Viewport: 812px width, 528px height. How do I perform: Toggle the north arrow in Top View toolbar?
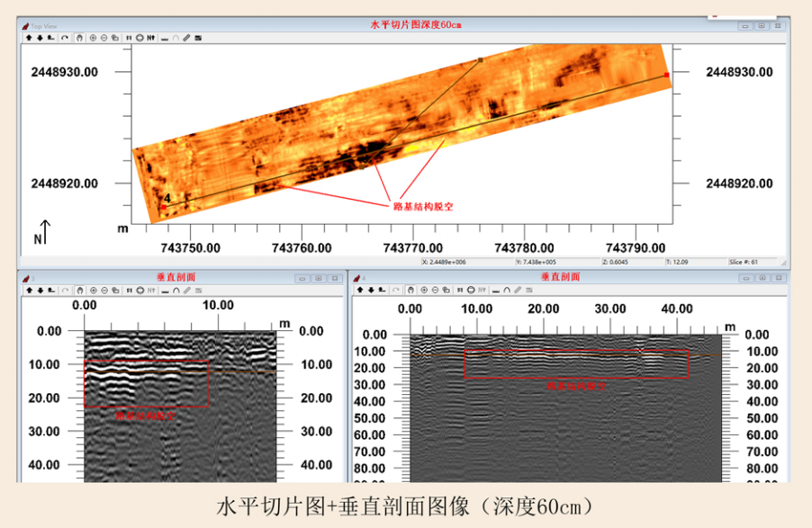tap(152, 38)
